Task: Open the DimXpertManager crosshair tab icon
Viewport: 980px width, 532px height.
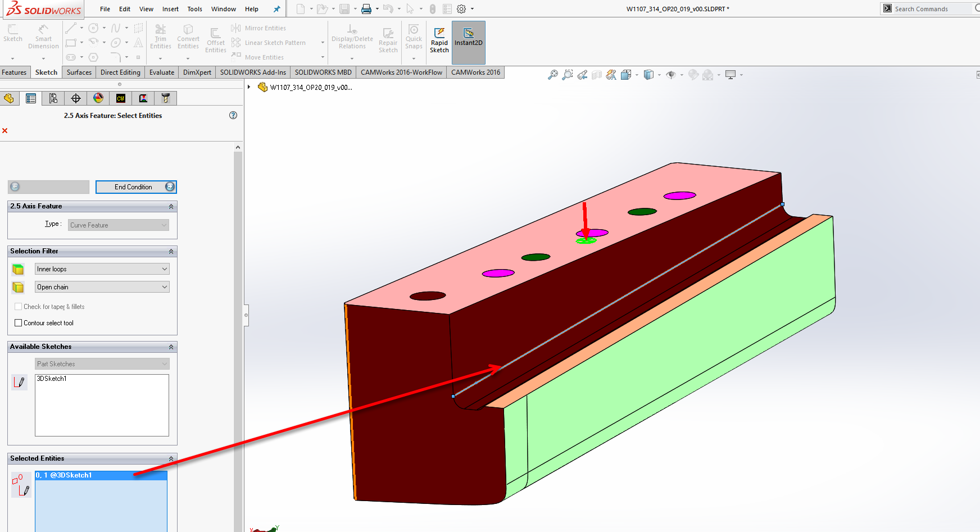Action: [76, 98]
